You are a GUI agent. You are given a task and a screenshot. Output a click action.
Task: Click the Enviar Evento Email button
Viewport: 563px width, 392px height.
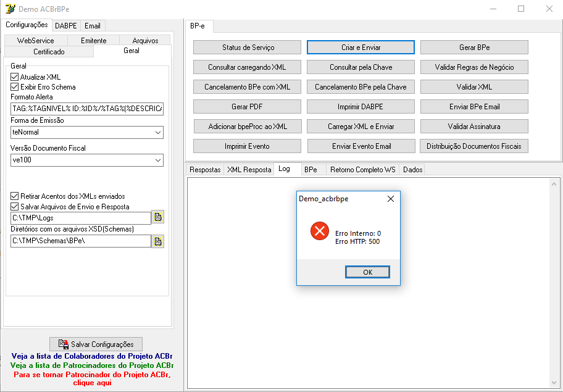tap(362, 146)
